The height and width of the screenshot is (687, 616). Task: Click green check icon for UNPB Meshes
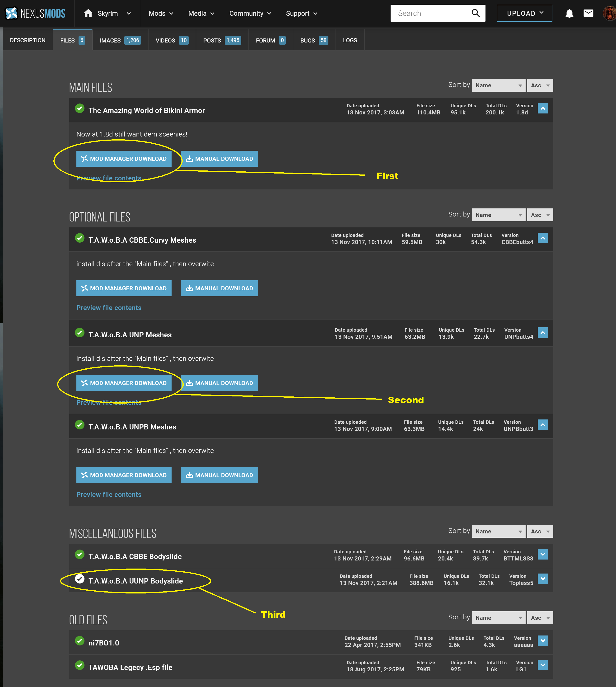pyautogui.click(x=79, y=425)
